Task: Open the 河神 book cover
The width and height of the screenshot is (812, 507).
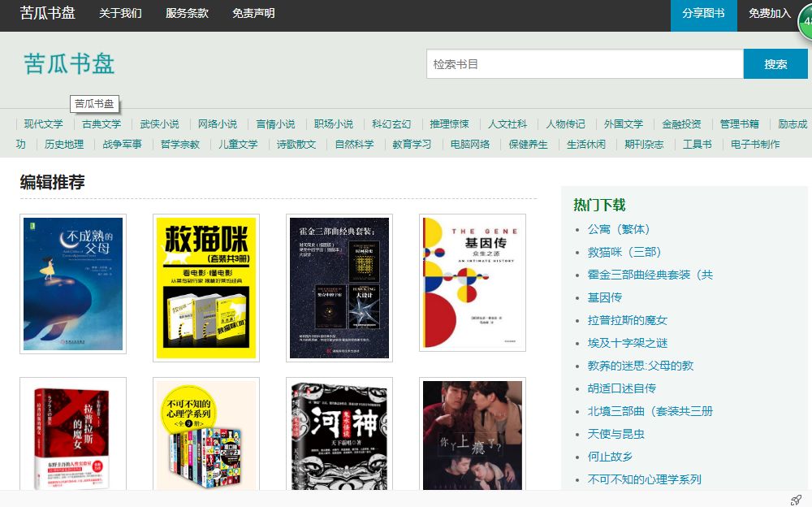Action: click(339, 435)
